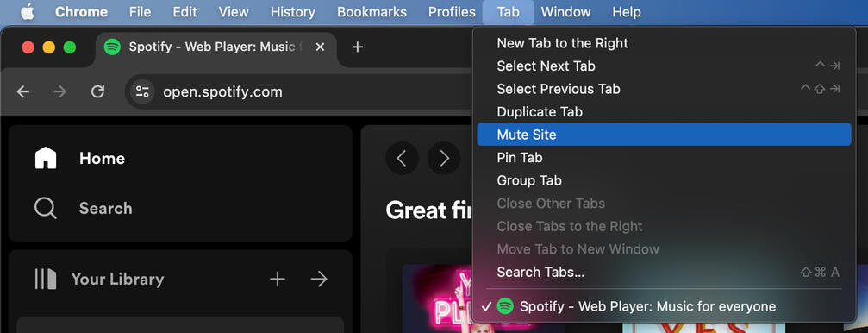The width and height of the screenshot is (868, 333).
Task: Click the Your Library stack icon
Action: pyautogui.click(x=46, y=279)
